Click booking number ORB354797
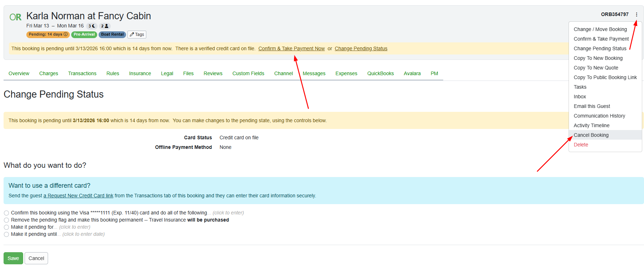Image resolution: width=644 pixels, height=270 pixels. coord(615,14)
